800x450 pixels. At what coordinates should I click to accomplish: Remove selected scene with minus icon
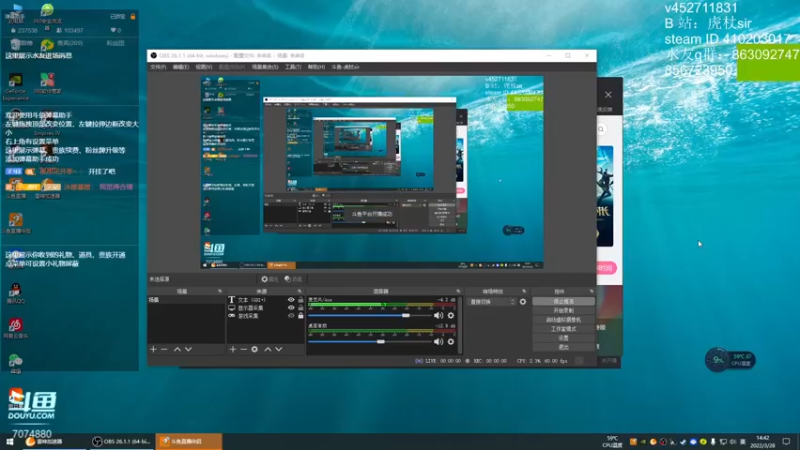coord(164,349)
